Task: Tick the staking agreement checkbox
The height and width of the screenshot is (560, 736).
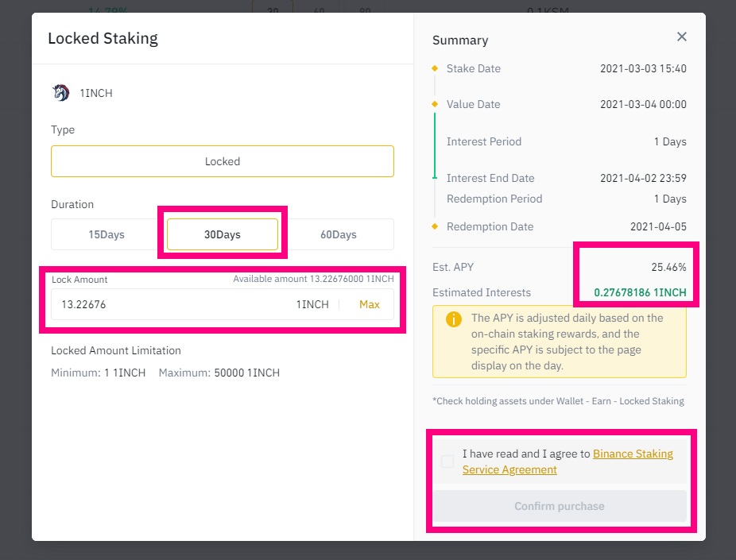Action: [447, 462]
